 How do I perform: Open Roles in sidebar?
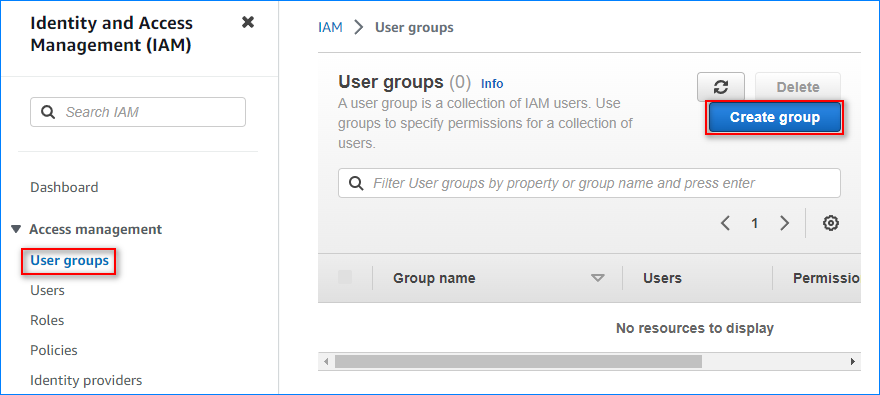tap(47, 320)
